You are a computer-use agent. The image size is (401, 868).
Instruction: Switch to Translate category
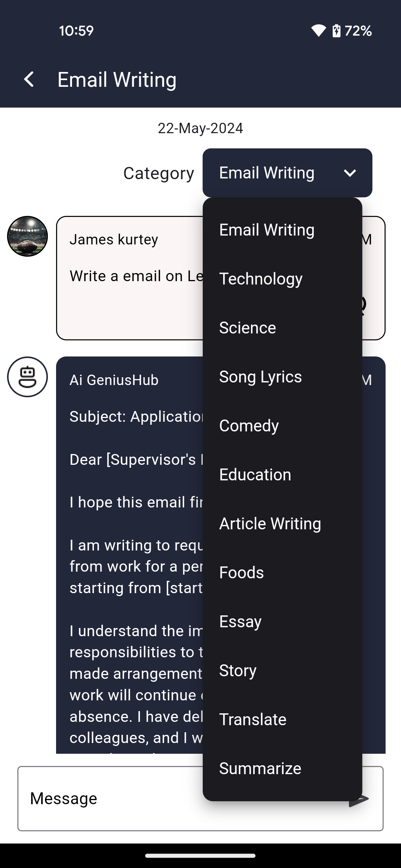coord(252,720)
